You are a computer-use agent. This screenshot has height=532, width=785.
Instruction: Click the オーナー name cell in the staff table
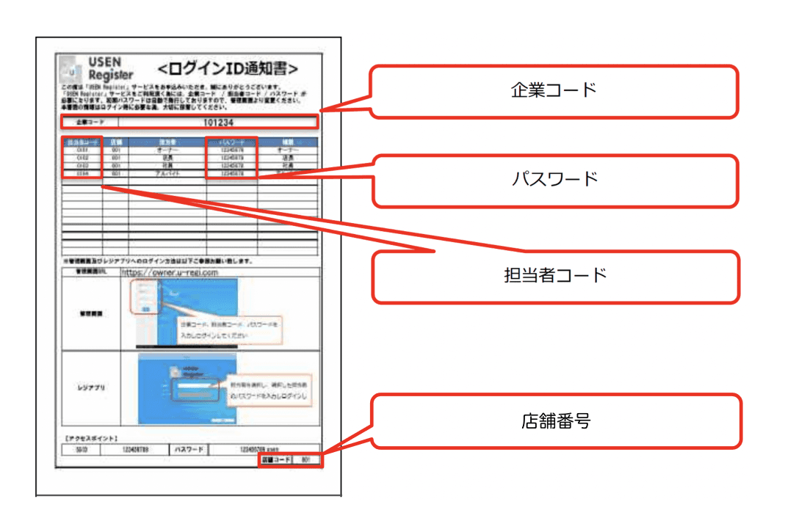pos(167,150)
